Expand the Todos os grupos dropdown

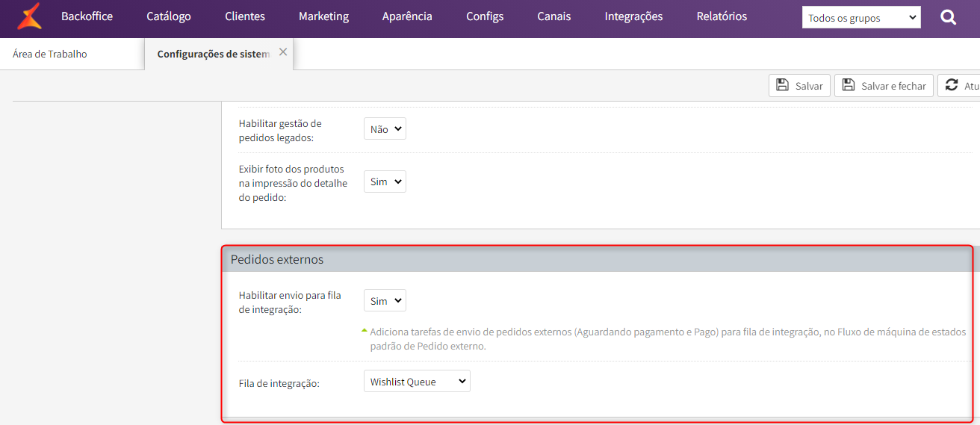click(861, 18)
